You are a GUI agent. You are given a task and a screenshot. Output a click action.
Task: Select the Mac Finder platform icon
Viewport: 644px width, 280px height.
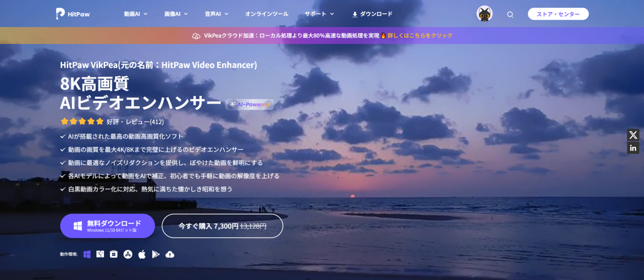[x=100, y=254]
